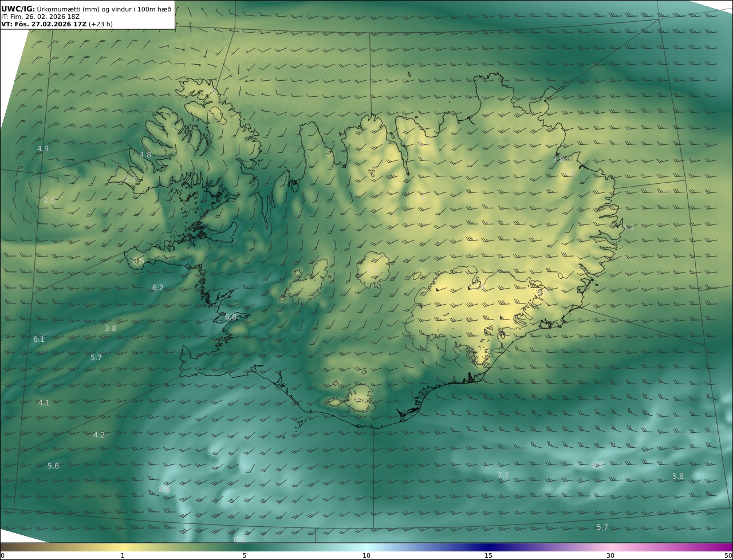This screenshot has height=560, width=733.
Task: Click the 5.6 value label
Action: (x=53, y=466)
